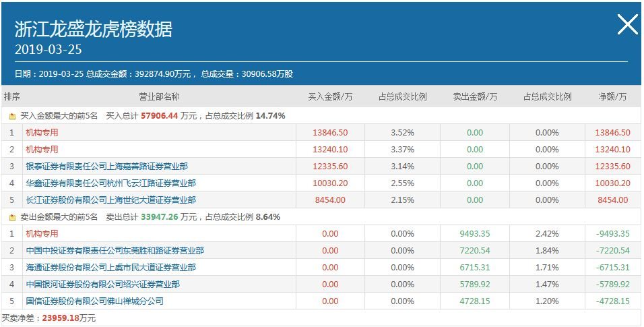The image size is (644, 327).
Task: Click the 4728.15 value in the 卖出金额/万 column
Action: click(x=475, y=301)
